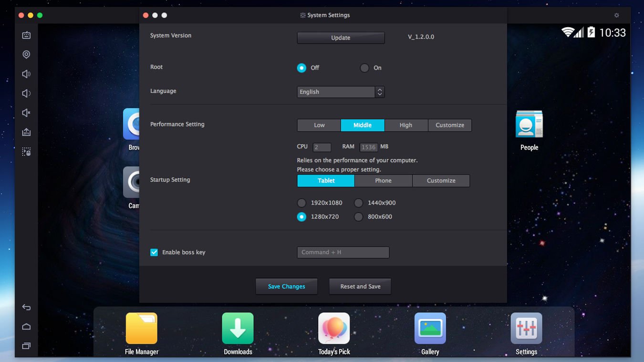Close the emulator main window
This screenshot has width=644, height=362.
21,15
